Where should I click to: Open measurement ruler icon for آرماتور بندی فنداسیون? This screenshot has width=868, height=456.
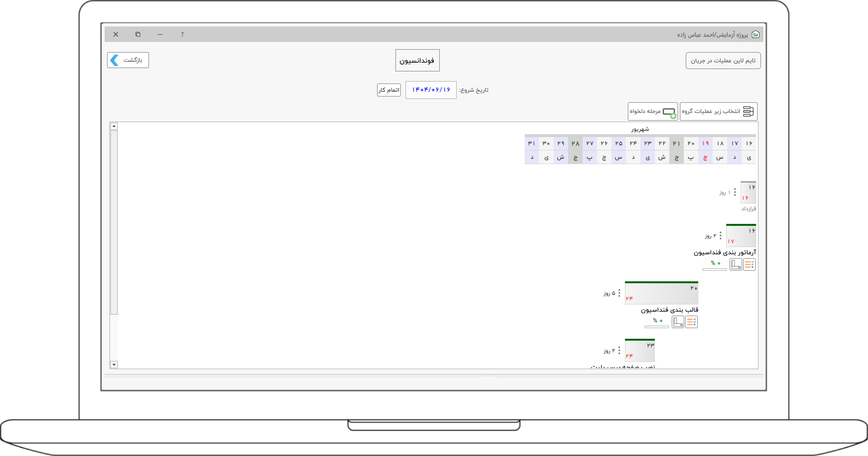tap(736, 264)
